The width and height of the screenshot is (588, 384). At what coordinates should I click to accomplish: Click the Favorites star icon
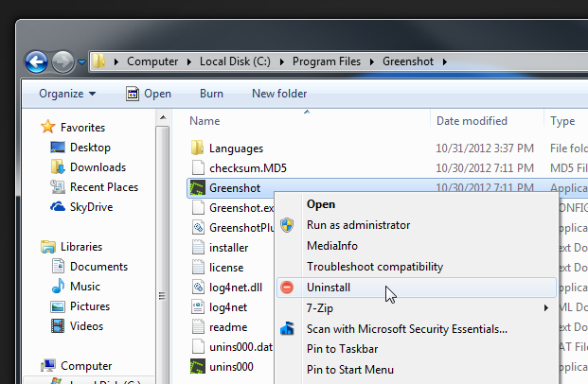point(48,127)
